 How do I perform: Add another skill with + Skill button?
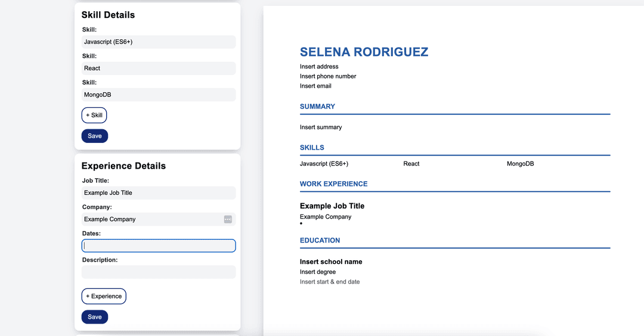(x=94, y=116)
